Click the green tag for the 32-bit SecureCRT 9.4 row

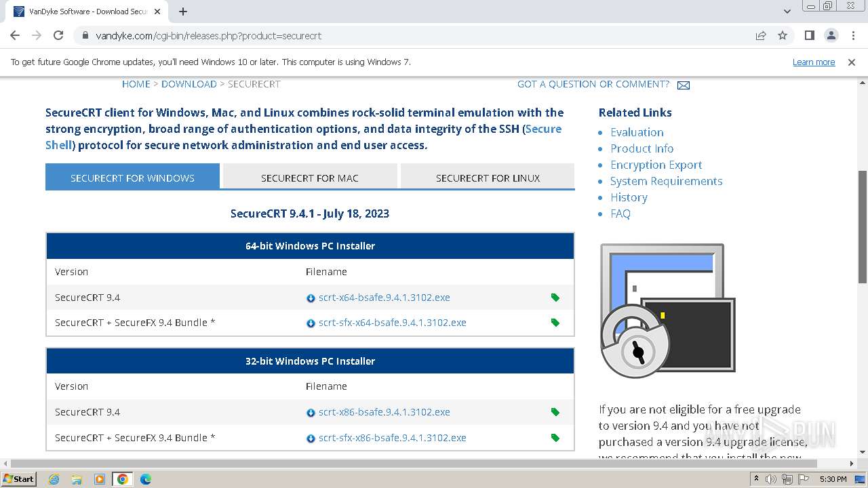555,412
